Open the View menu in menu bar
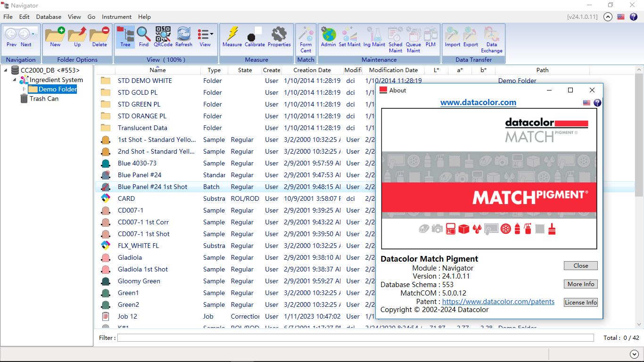Viewport: 644px width, 362px height. coord(74,16)
